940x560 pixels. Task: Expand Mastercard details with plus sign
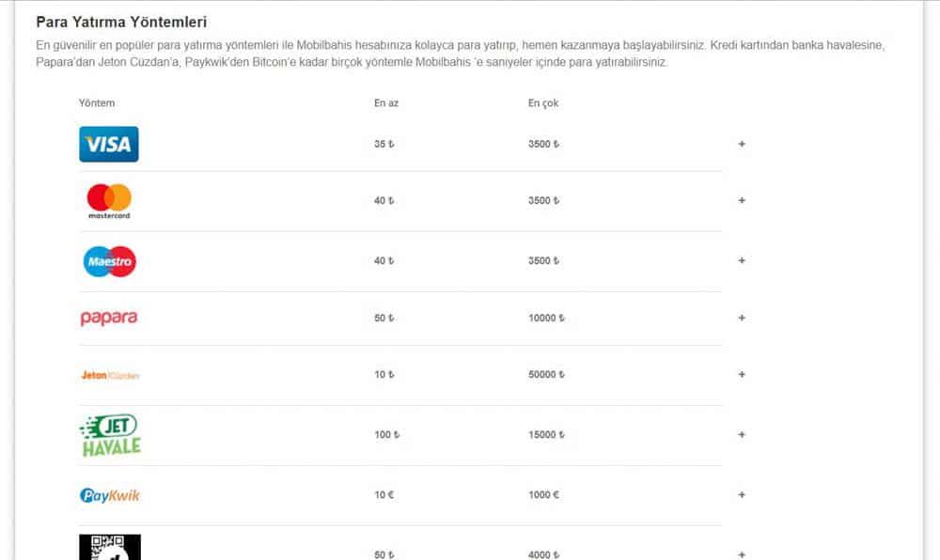(x=742, y=200)
